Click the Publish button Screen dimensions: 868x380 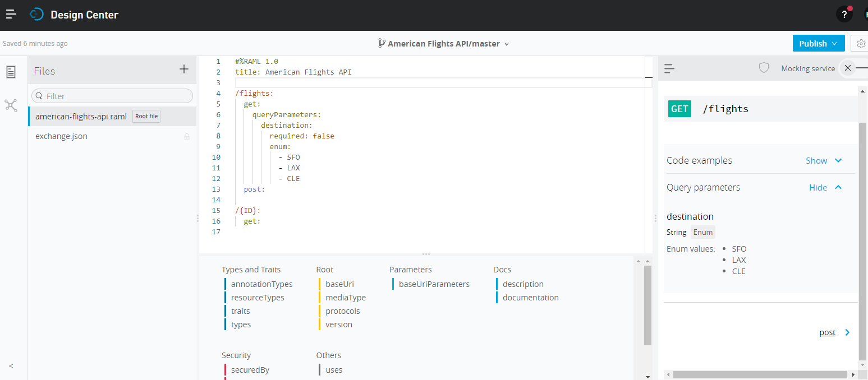click(819, 44)
